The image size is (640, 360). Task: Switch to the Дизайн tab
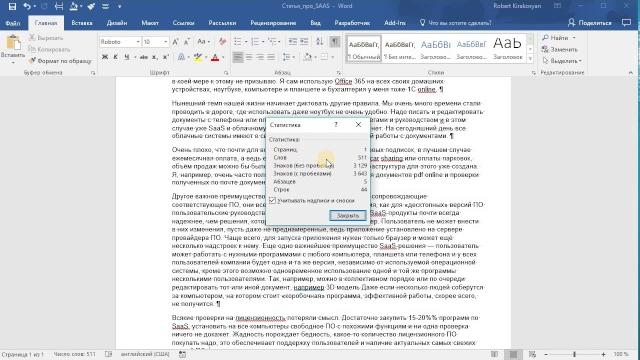[x=117, y=23]
